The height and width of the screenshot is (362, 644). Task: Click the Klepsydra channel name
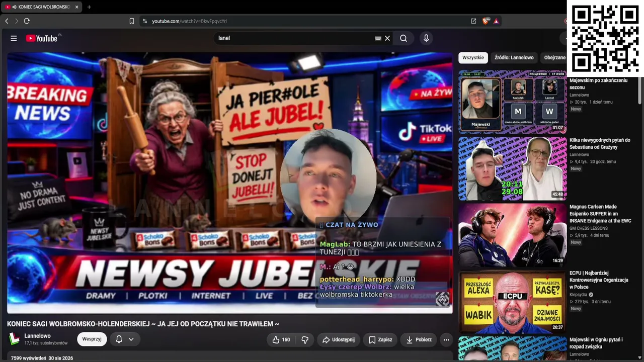click(578, 295)
